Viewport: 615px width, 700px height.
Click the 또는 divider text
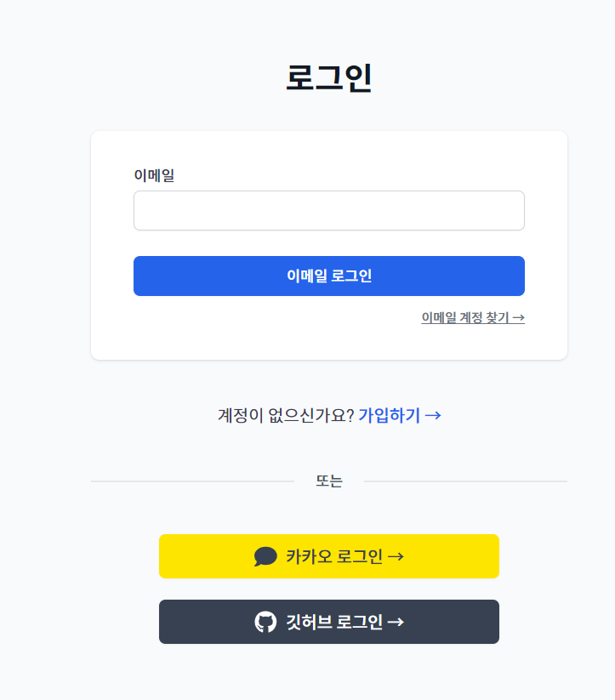[329, 481]
